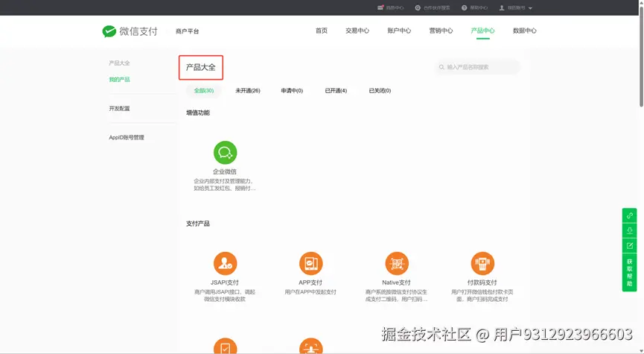Viewport: 644px width, 354px height.
Task: Focus the product name search field
Action: [478, 67]
